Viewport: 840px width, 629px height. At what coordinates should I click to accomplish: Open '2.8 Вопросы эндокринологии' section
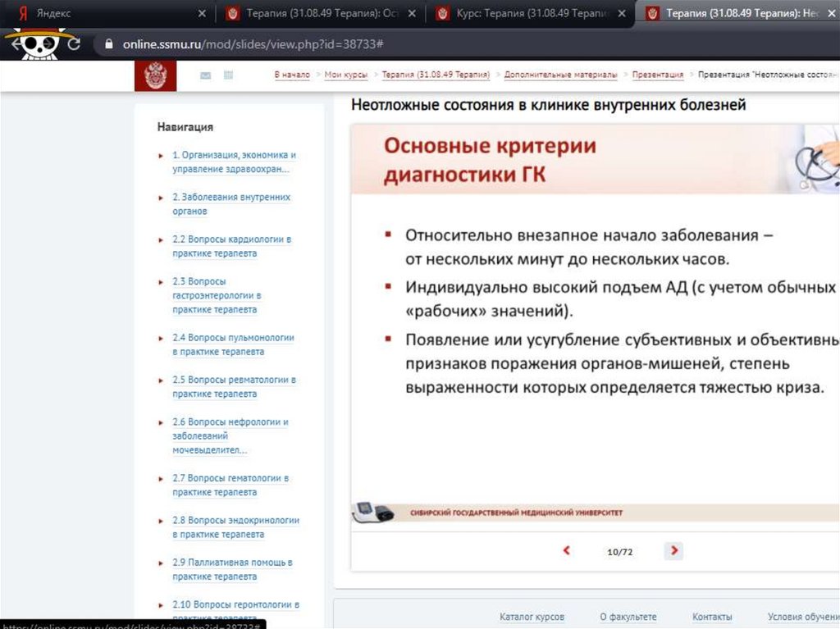tap(235, 527)
